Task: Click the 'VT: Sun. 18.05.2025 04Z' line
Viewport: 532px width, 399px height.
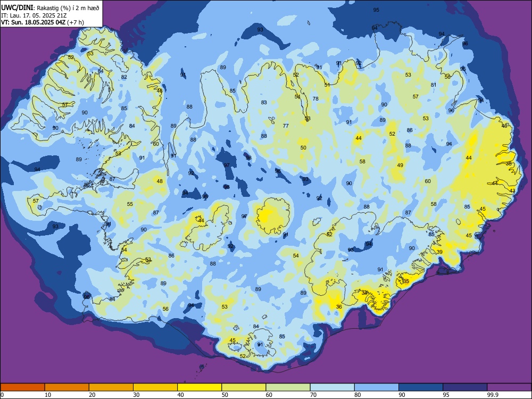Action: [33, 22]
